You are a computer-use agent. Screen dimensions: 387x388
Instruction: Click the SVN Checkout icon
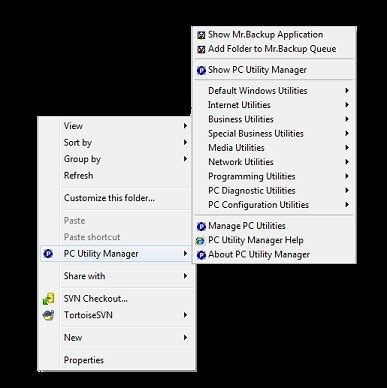[x=48, y=299]
